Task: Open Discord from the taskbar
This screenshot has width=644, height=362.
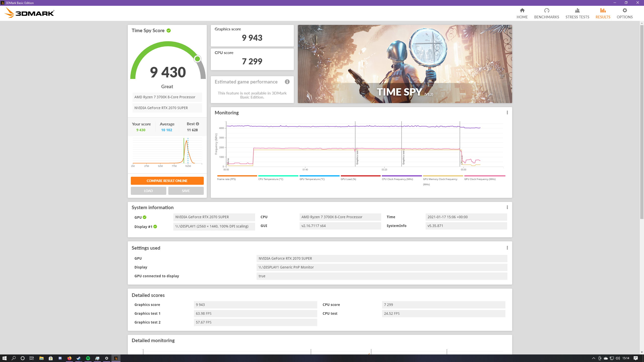Action: point(60,358)
